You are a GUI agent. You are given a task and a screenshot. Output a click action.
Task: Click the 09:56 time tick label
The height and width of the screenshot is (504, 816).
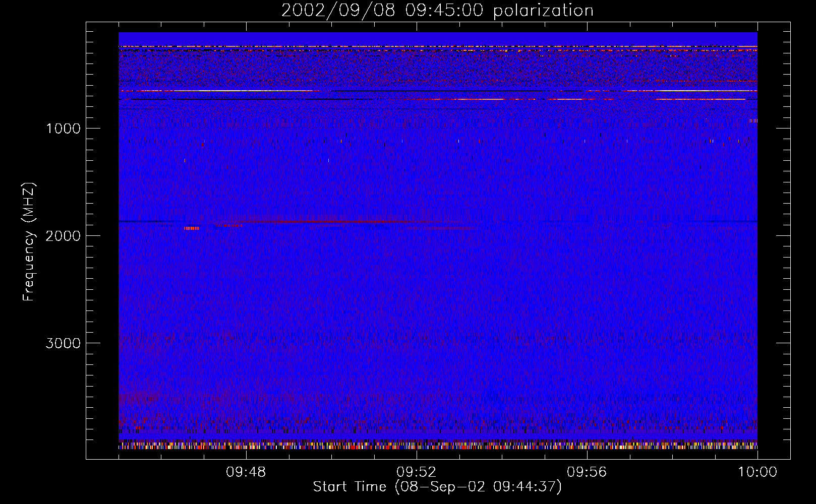pos(587,472)
